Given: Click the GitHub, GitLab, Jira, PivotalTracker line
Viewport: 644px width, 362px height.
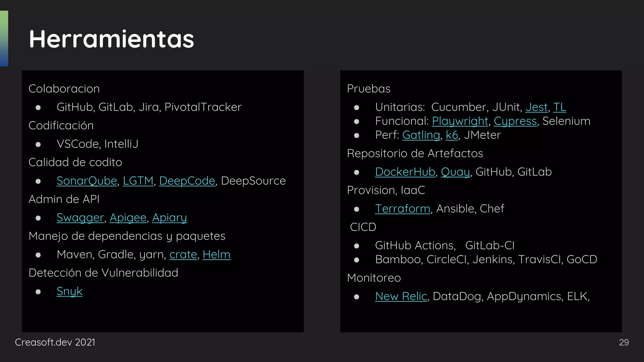Looking at the screenshot, I should coord(149,107).
